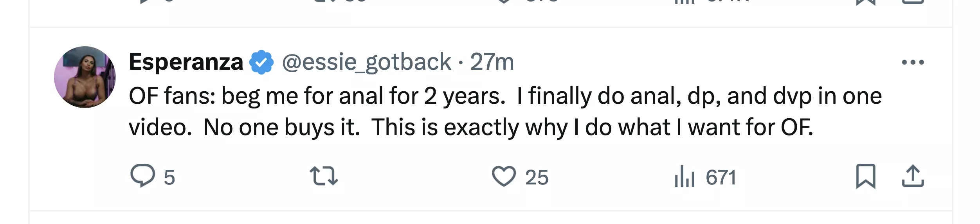Repost the partially visible tweet above
The image size is (980, 224).
coord(323,1)
